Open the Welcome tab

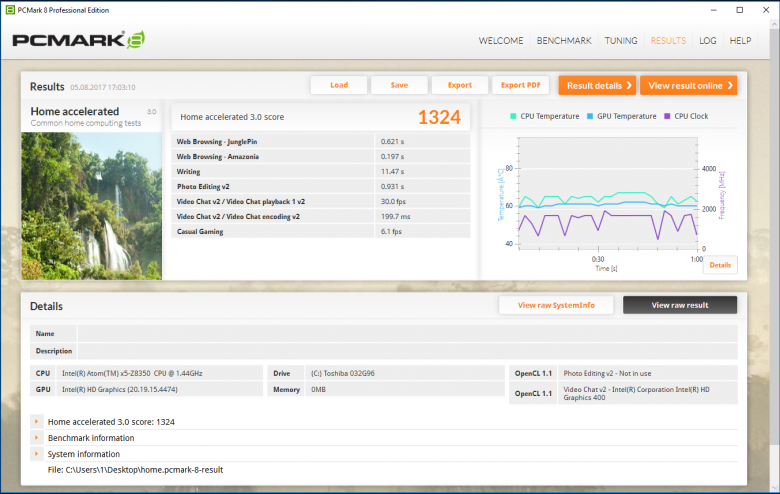[x=501, y=41]
